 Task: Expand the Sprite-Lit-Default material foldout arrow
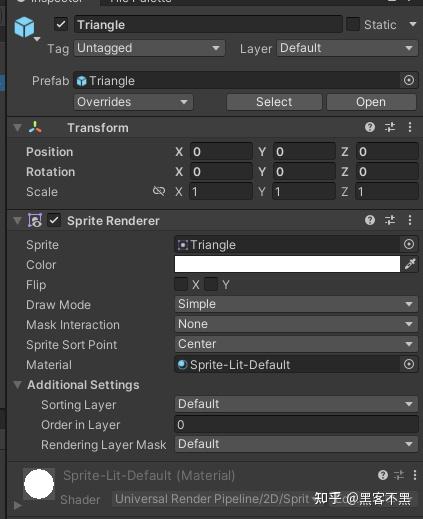point(17,506)
